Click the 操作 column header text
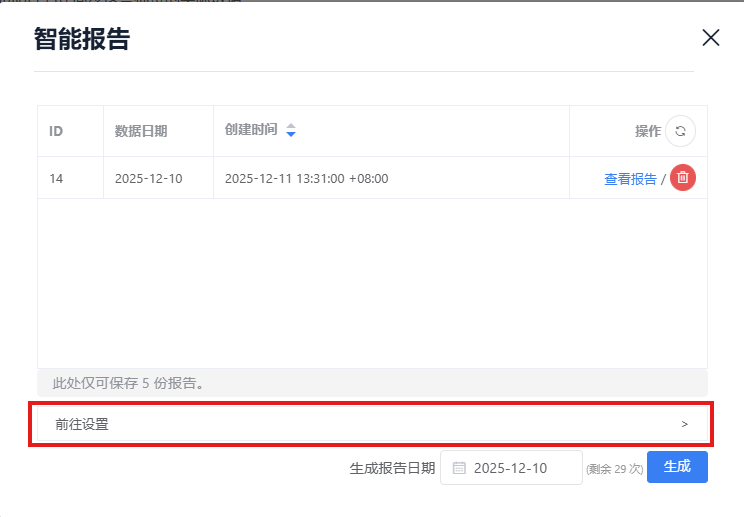The image size is (744, 517). coord(647,131)
